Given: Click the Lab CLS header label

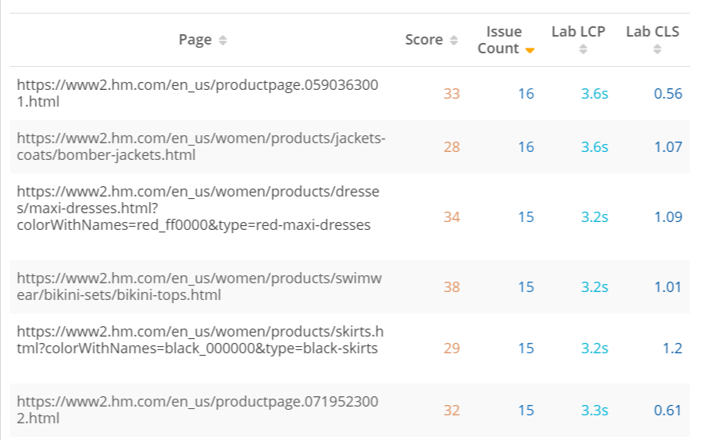Looking at the screenshot, I should tap(652, 32).
